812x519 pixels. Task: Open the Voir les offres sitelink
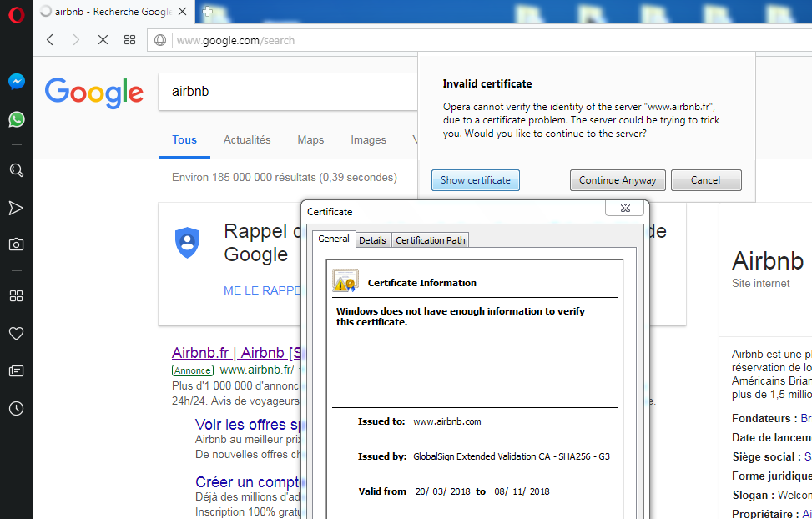248,425
